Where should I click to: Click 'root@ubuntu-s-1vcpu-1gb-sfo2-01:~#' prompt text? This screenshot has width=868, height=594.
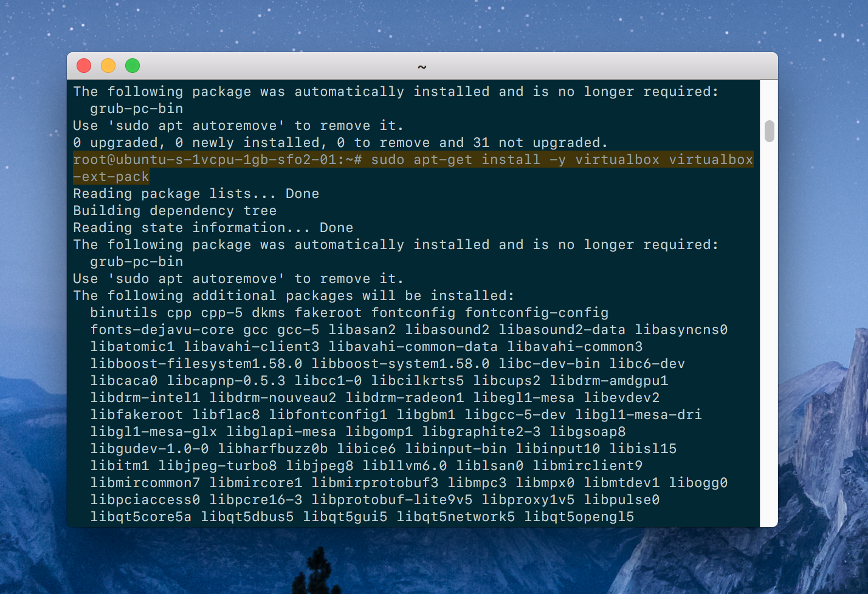pos(218,160)
